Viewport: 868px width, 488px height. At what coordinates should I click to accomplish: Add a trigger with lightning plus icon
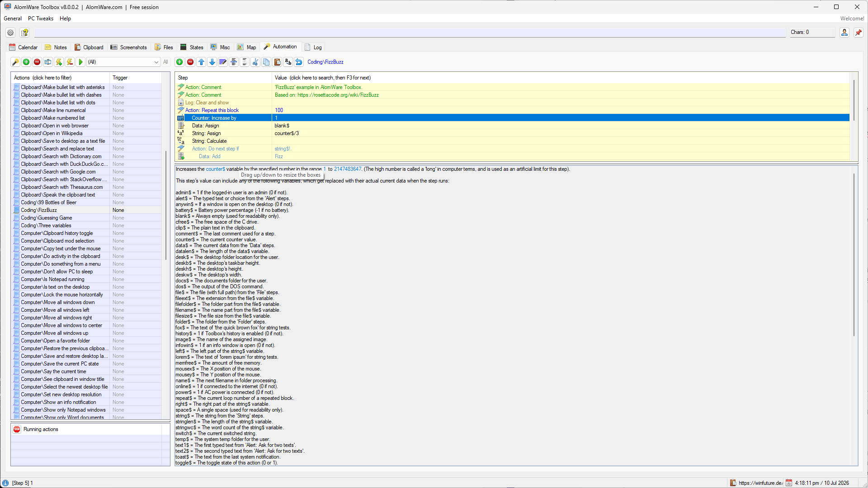pyautogui.click(x=59, y=62)
